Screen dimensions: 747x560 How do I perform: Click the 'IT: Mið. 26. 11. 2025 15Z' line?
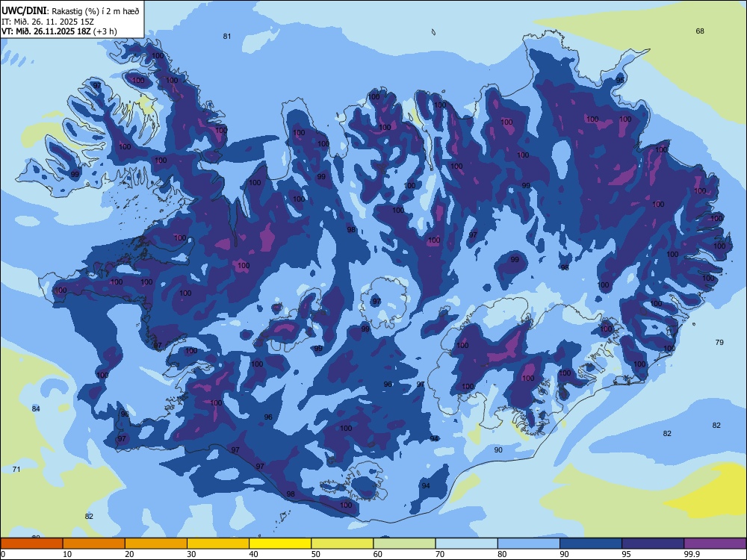[46, 22]
